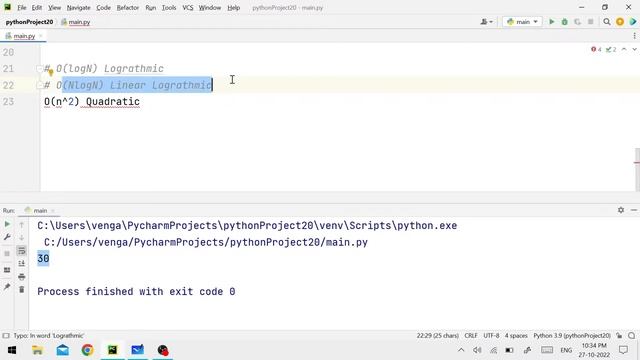Open the JetBrains Toolbox arrow icon

tap(633, 22)
